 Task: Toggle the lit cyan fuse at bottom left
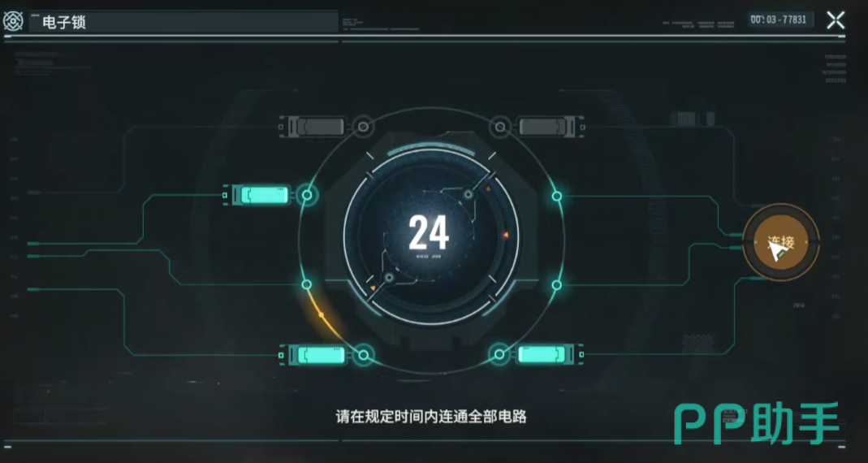[x=314, y=354]
